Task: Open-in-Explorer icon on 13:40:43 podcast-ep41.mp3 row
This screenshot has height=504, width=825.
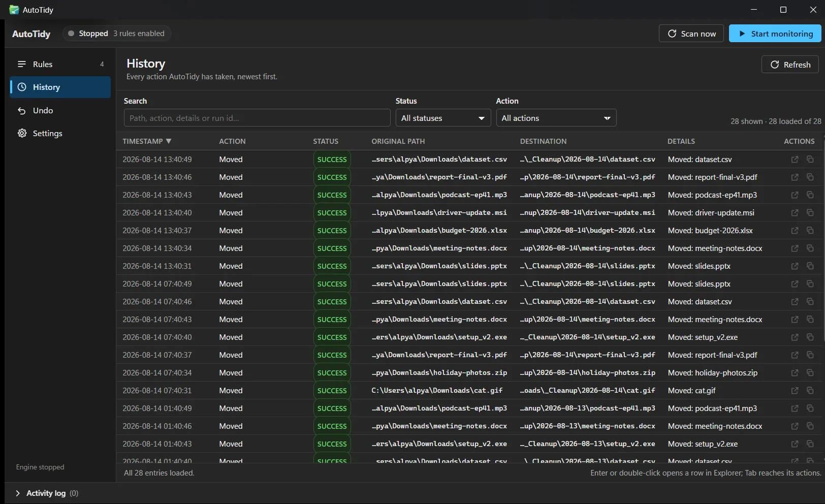Action: (795, 195)
